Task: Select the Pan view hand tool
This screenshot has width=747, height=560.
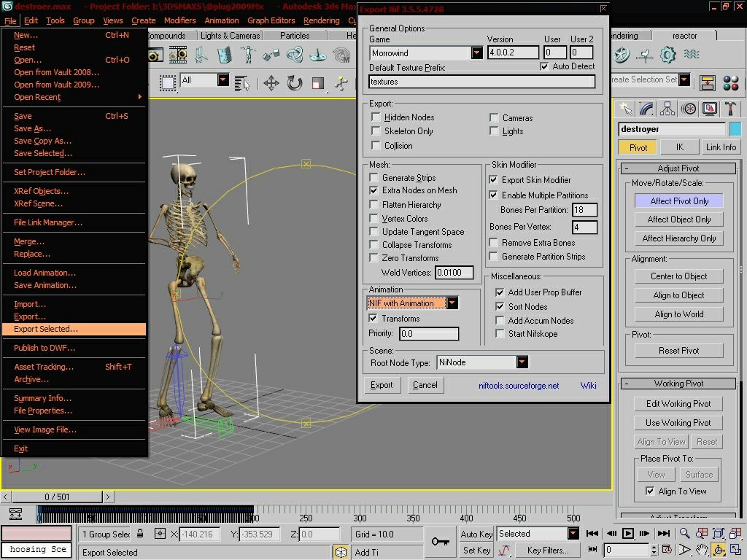Action: (x=701, y=550)
